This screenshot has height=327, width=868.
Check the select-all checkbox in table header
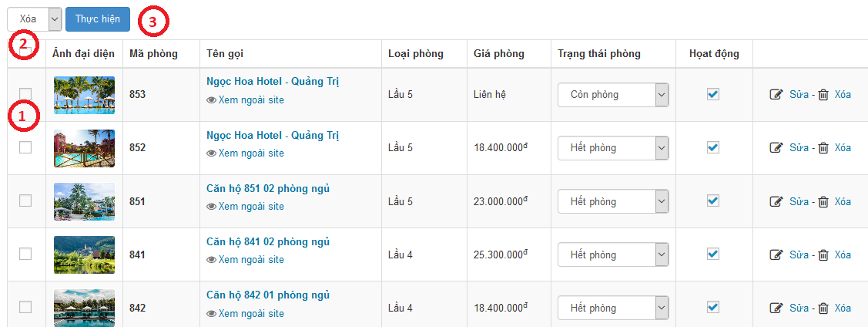[25, 53]
